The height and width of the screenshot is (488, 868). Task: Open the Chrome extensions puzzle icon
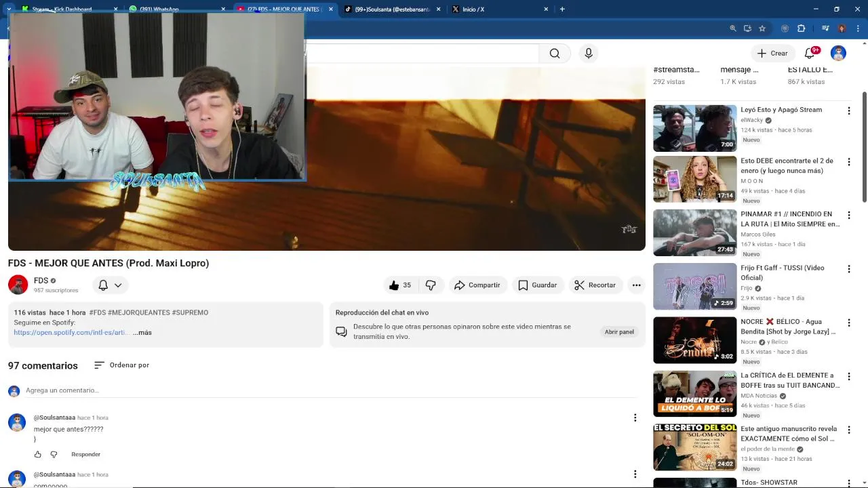pyautogui.click(x=801, y=28)
